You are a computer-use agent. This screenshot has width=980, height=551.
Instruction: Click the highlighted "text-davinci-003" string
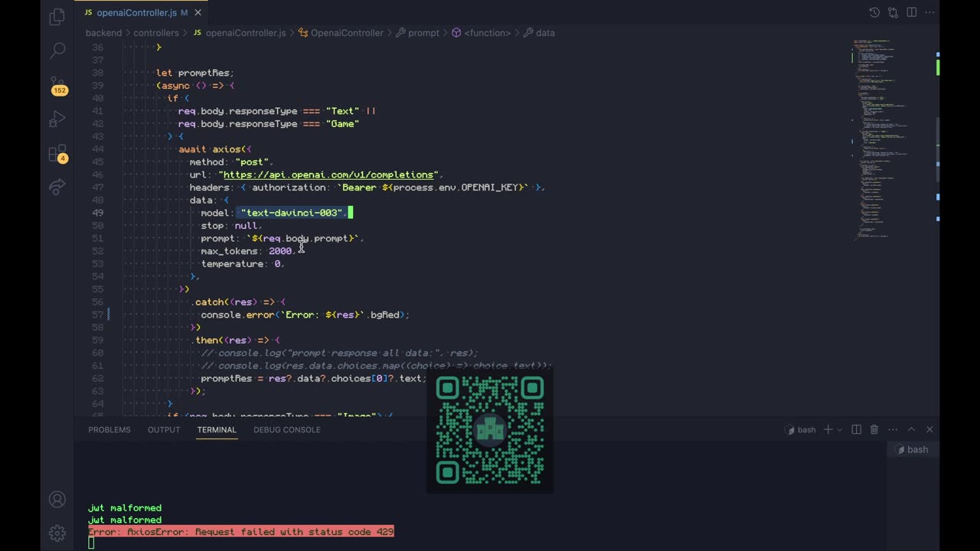(292, 213)
